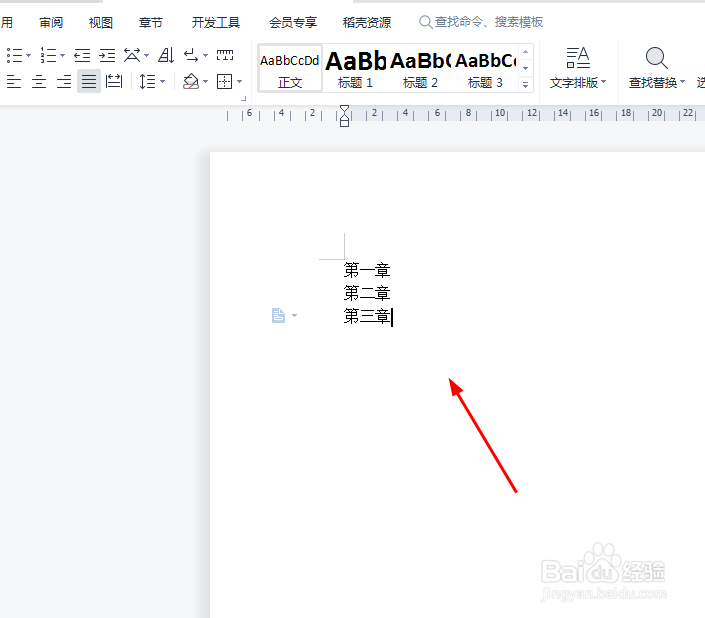
Task: Decrease paragraph indent
Action: 82,55
